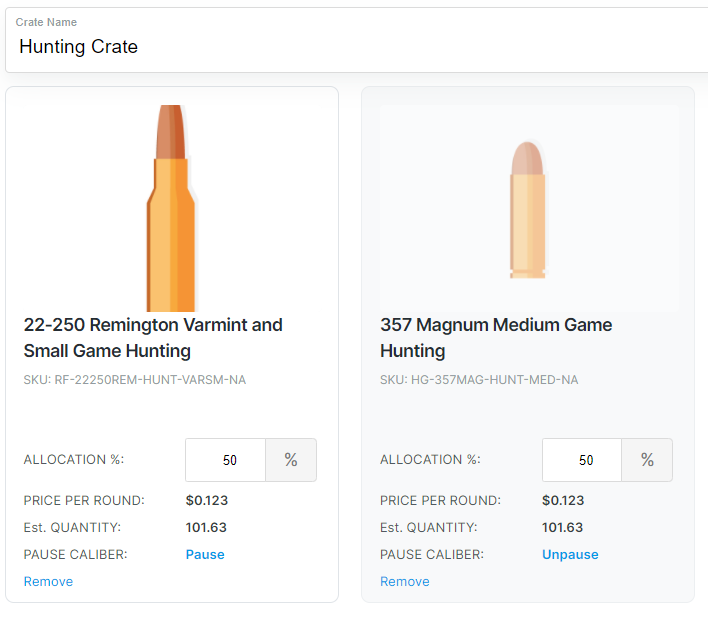
Task: Click the SKU RF-22250REM-HUNT-VARSM-NA text
Action: (134, 380)
